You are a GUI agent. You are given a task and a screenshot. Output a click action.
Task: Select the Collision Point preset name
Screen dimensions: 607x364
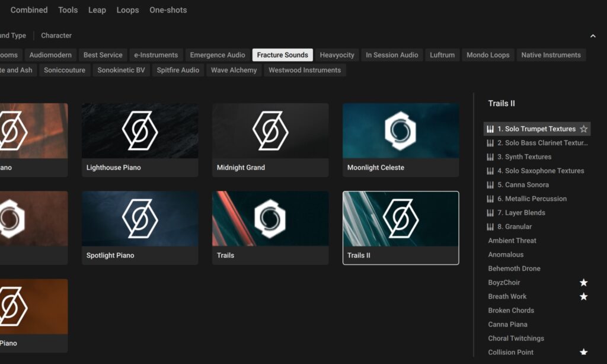pos(510,352)
